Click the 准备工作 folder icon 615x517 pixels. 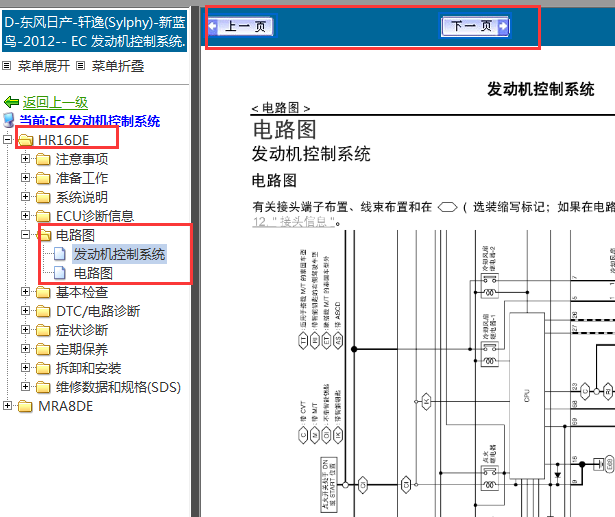coord(43,178)
